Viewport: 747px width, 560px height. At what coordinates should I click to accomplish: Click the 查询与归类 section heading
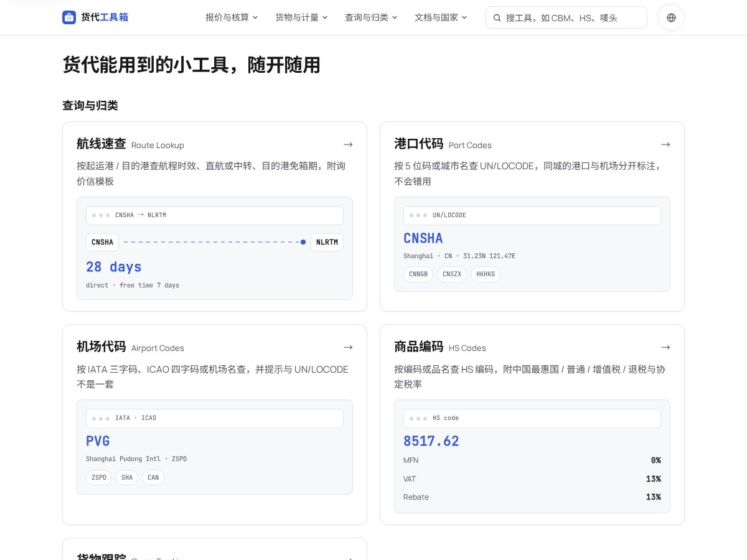(x=90, y=105)
